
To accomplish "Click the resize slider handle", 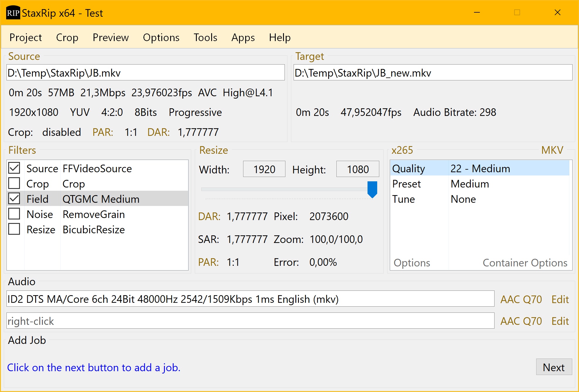I will [x=372, y=189].
